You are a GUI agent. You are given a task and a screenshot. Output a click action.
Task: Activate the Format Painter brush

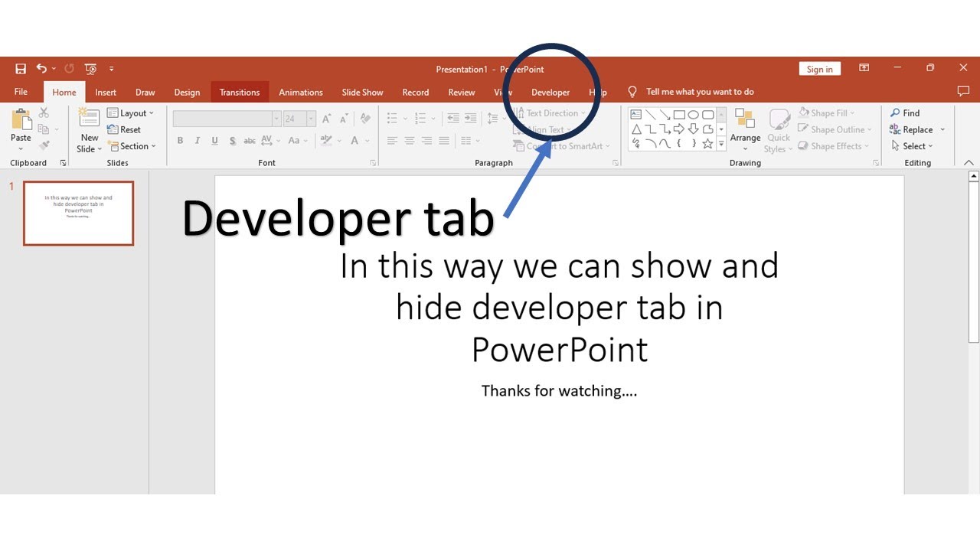pyautogui.click(x=44, y=145)
